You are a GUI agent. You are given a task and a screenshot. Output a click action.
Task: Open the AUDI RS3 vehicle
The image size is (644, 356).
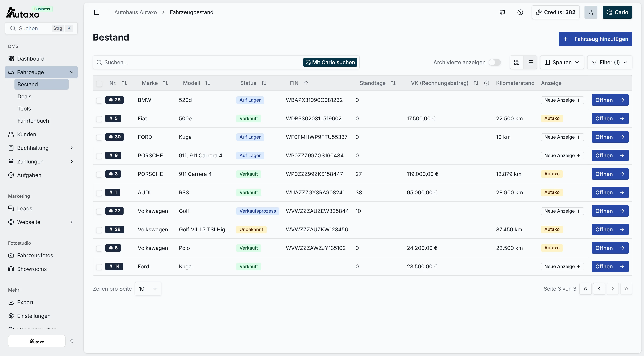tap(610, 193)
